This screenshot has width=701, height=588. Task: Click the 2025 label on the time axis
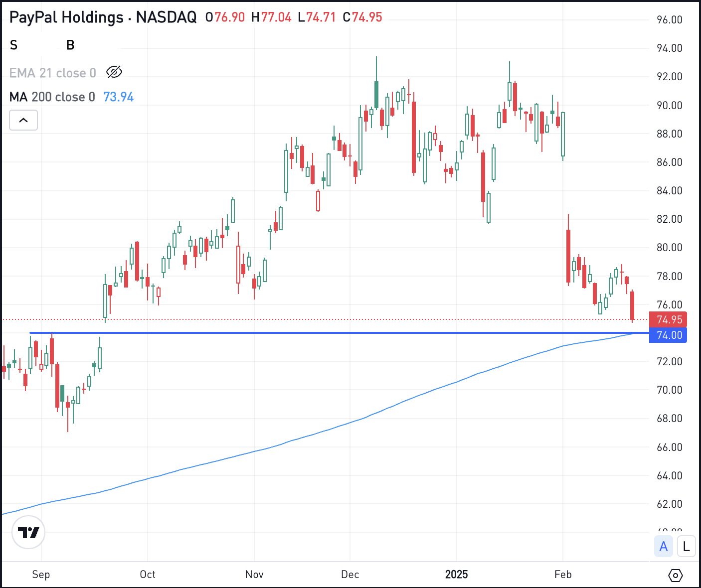457,575
